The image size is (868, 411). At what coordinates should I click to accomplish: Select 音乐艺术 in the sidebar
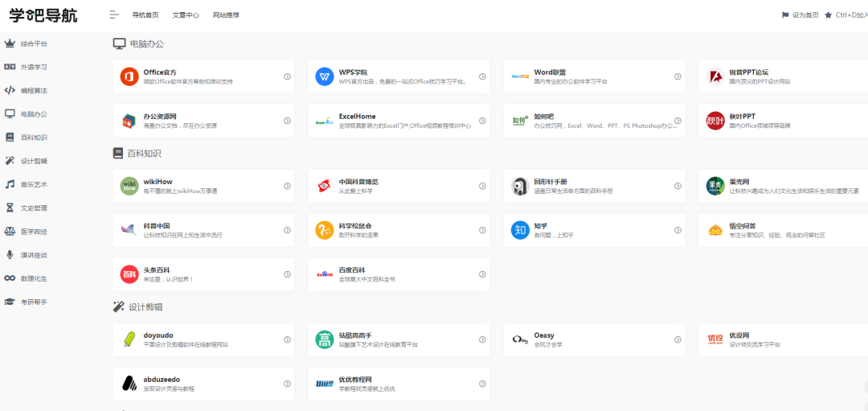(x=34, y=184)
